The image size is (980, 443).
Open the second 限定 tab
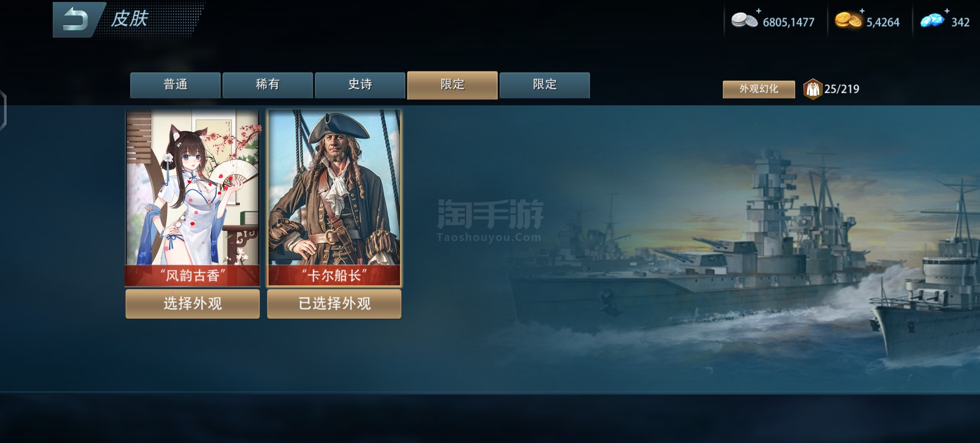click(x=545, y=85)
